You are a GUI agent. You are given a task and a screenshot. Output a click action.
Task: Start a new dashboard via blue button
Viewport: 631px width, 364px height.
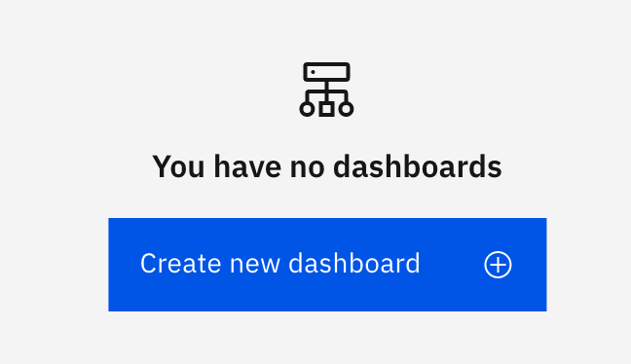pyautogui.click(x=327, y=265)
